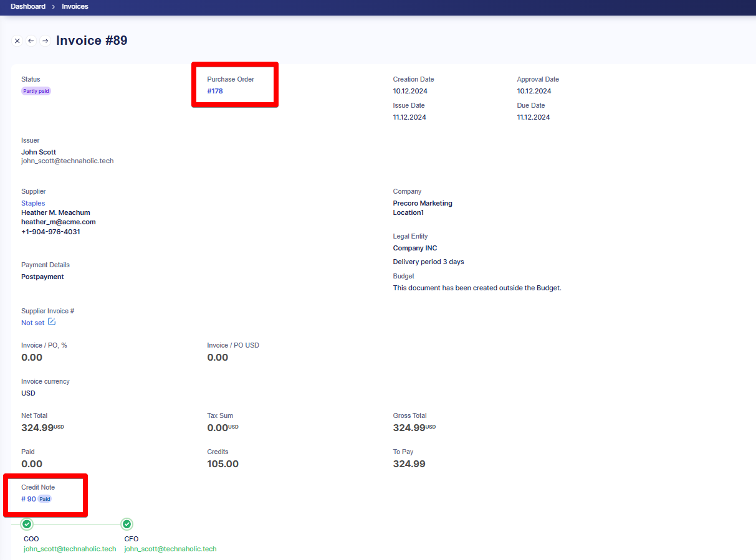Screen dimensions: 756x560
Task: Open Credit Note # 90 link
Action: tap(29, 499)
